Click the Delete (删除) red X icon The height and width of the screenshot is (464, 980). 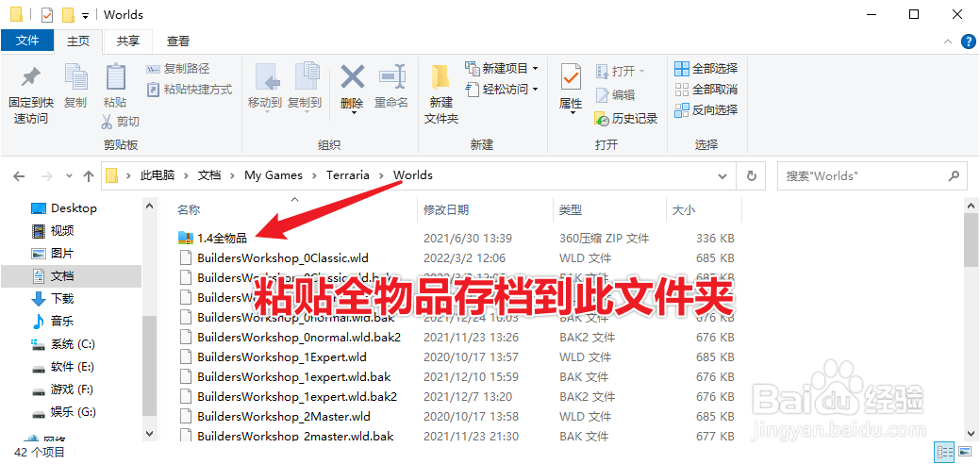coord(353,78)
